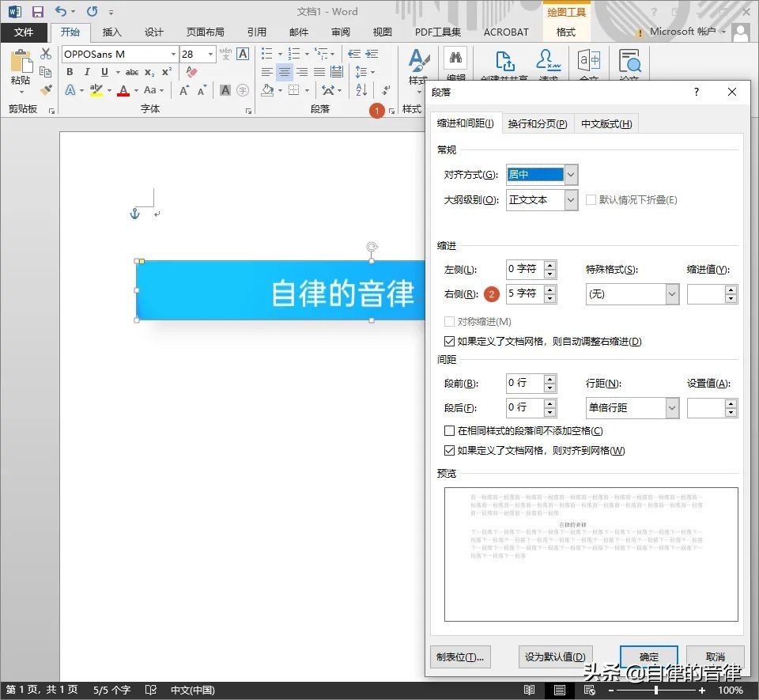The height and width of the screenshot is (700, 759).
Task: Confirm paragraph settings with 确定
Action: tap(648, 656)
